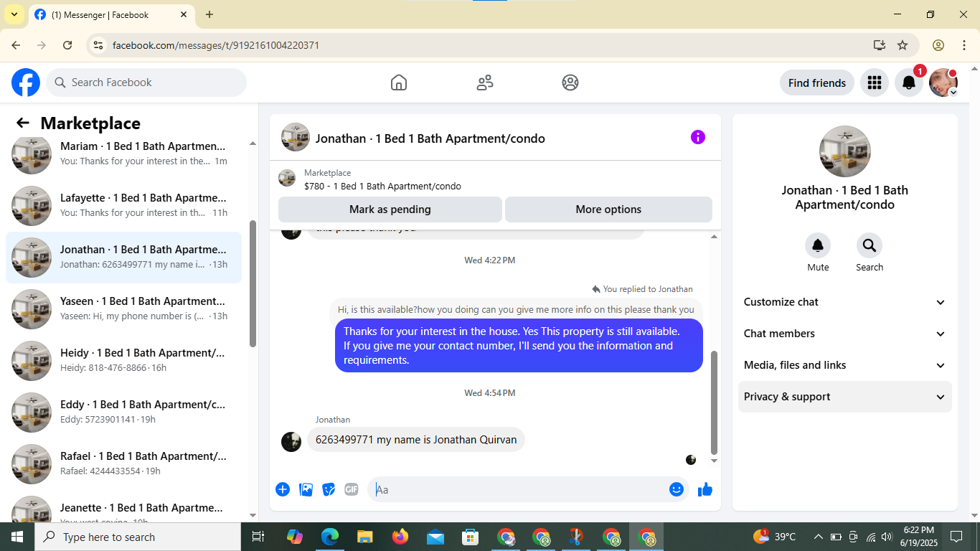Open the Eddy conversation

coord(123,412)
